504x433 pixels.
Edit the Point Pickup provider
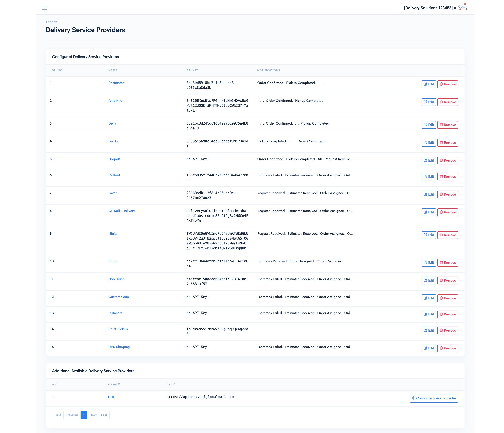point(429,330)
